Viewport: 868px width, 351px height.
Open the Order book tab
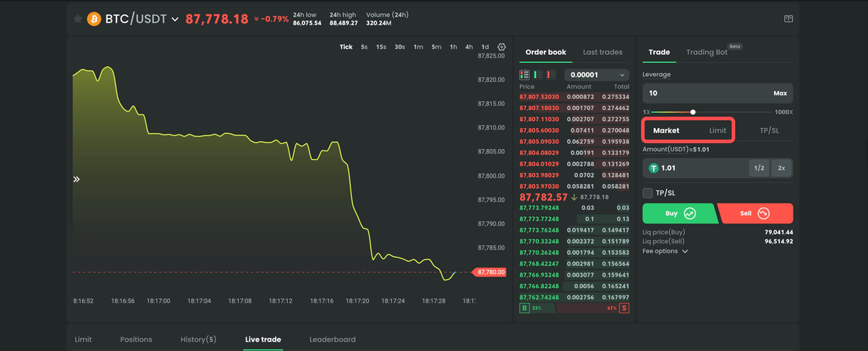click(x=545, y=52)
